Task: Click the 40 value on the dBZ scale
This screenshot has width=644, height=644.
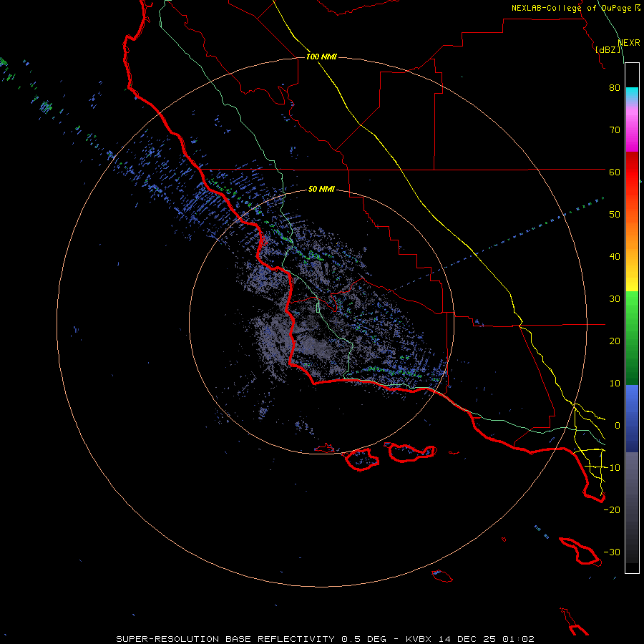Action: 615,257
